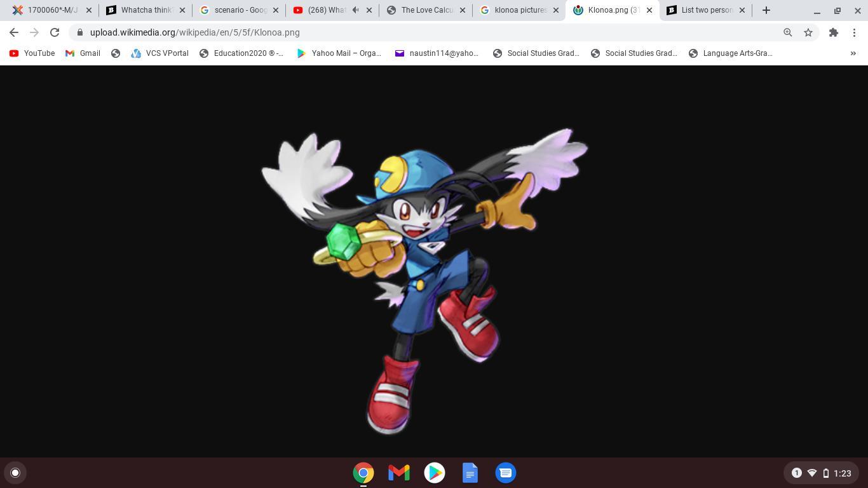Viewport: 868px width, 488px height.
Task: Open the VCS VPortal bookmark
Action: [159, 53]
